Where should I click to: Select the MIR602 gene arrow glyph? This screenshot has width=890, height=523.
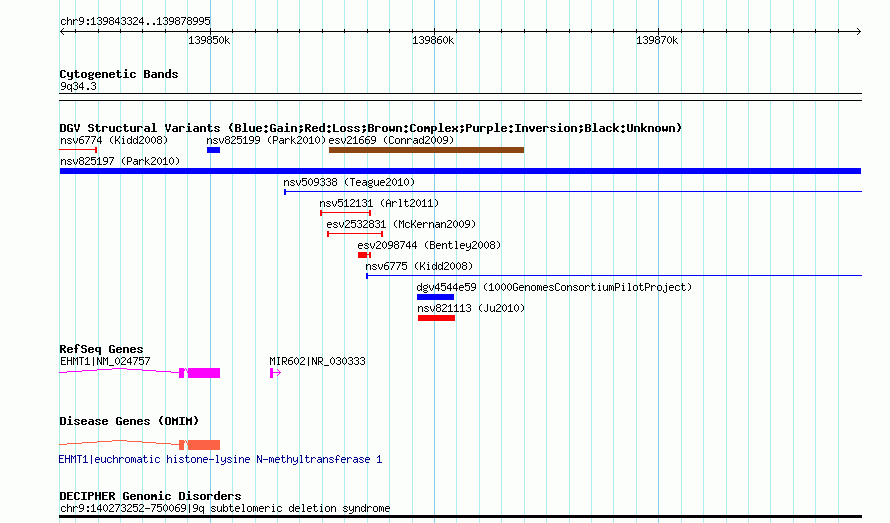point(275,373)
